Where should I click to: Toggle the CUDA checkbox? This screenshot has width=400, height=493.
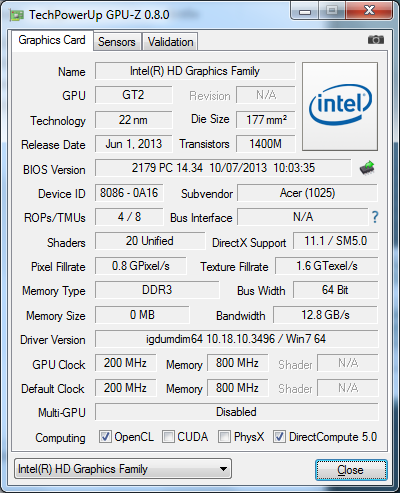click(168, 436)
